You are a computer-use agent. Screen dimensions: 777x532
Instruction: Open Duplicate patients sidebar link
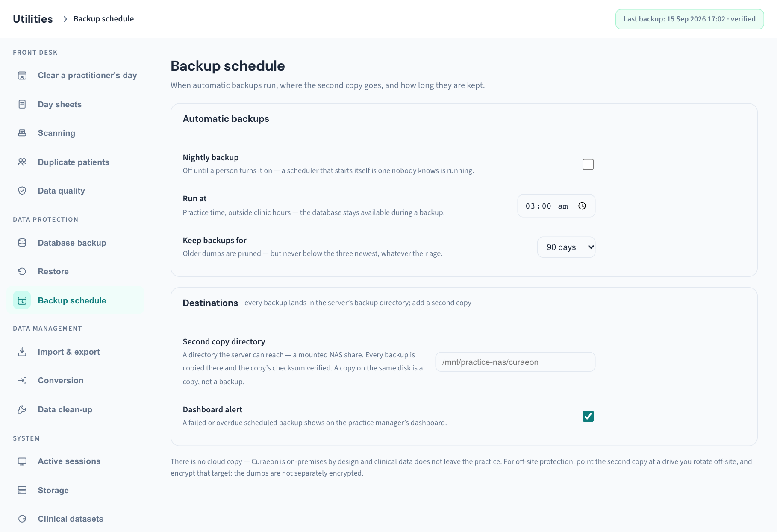click(x=76, y=162)
